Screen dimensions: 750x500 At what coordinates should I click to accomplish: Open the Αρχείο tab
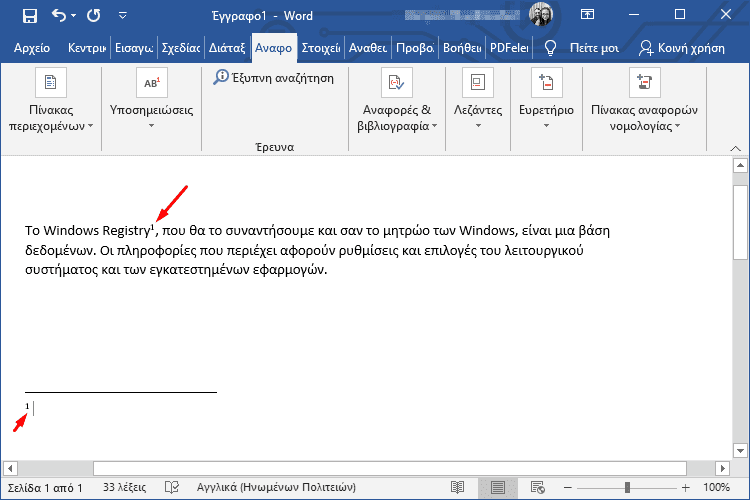[32, 48]
